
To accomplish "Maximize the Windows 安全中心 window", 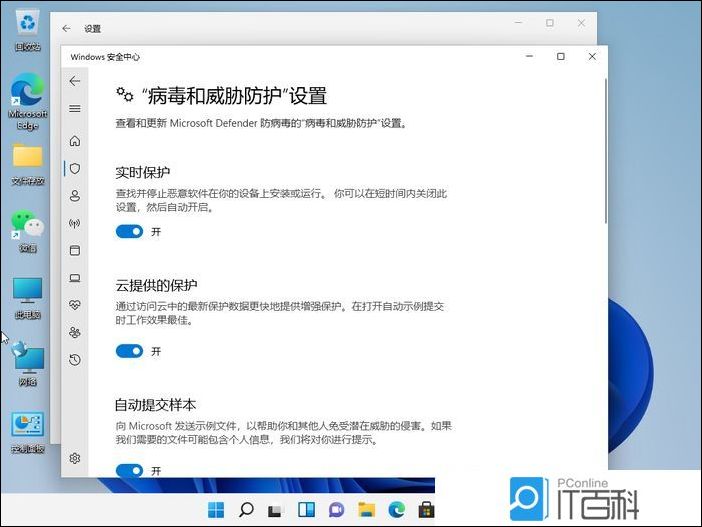I will click(561, 56).
